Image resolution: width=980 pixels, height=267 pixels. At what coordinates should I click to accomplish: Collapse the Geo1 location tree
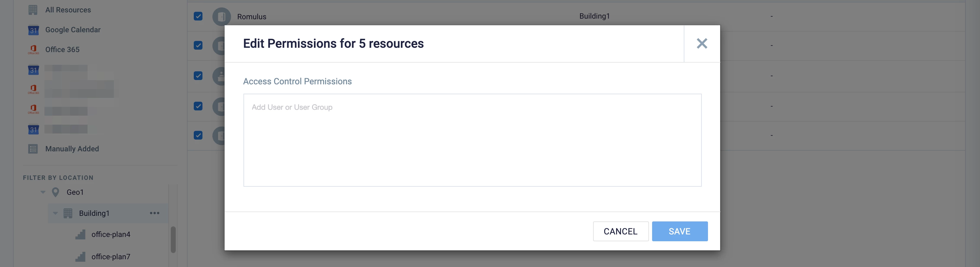coord(43,192)
